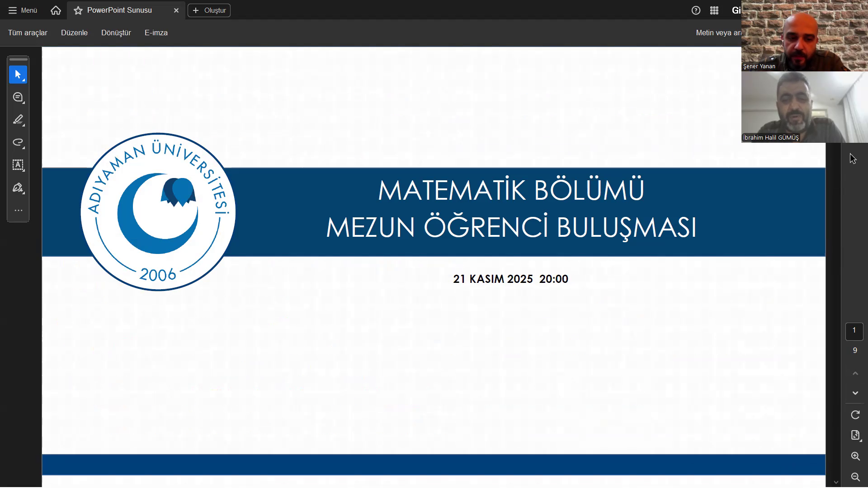Click the zoom in magnifier icon
Viewport: 868px width, 488px height.
point(855,456)
